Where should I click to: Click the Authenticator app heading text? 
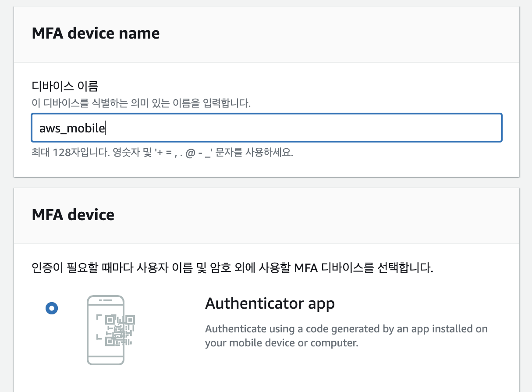click(270, 303)
